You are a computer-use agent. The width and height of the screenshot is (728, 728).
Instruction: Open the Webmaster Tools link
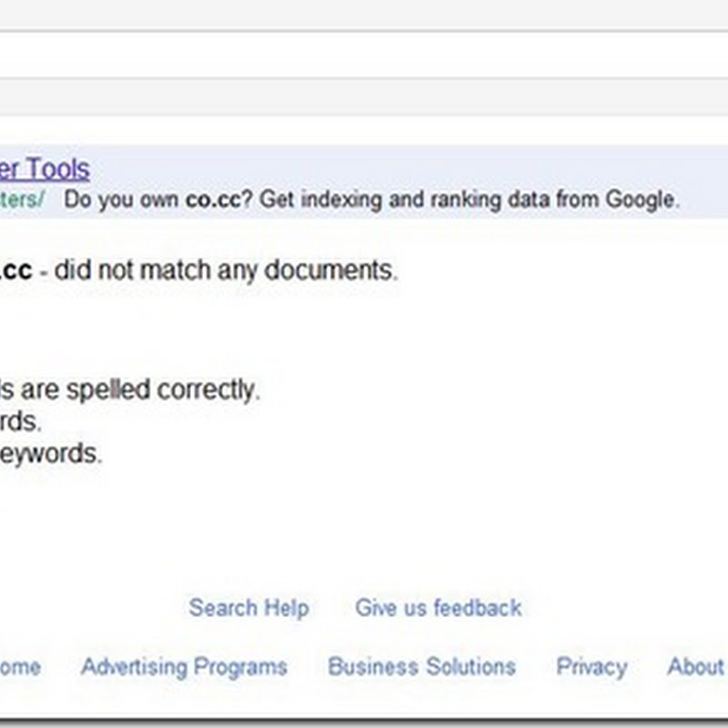coord(45,170)
